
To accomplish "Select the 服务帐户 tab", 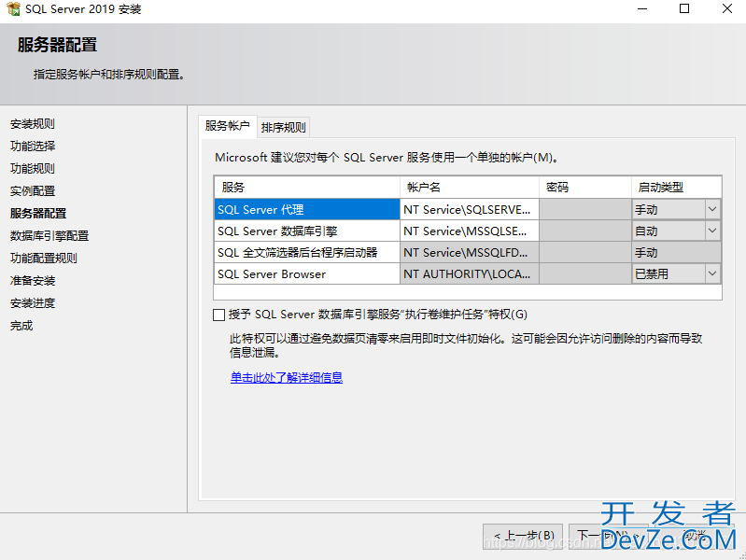I will pos(228,126).
